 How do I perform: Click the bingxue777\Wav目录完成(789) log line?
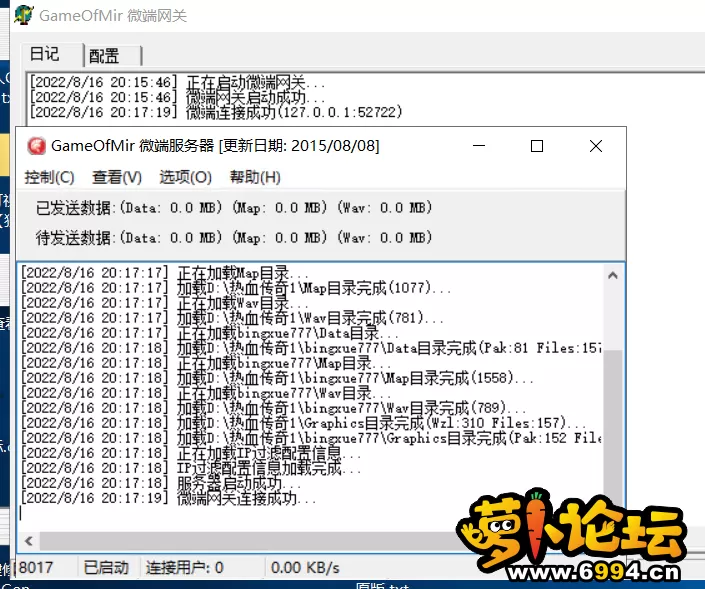pyautogui.click(x=274, y=408)
